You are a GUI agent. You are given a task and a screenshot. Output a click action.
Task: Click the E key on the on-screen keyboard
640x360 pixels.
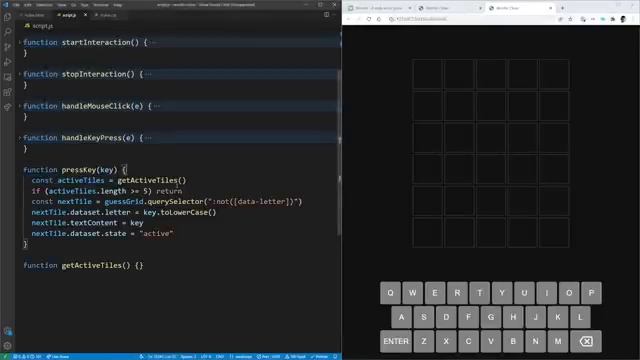435,293
